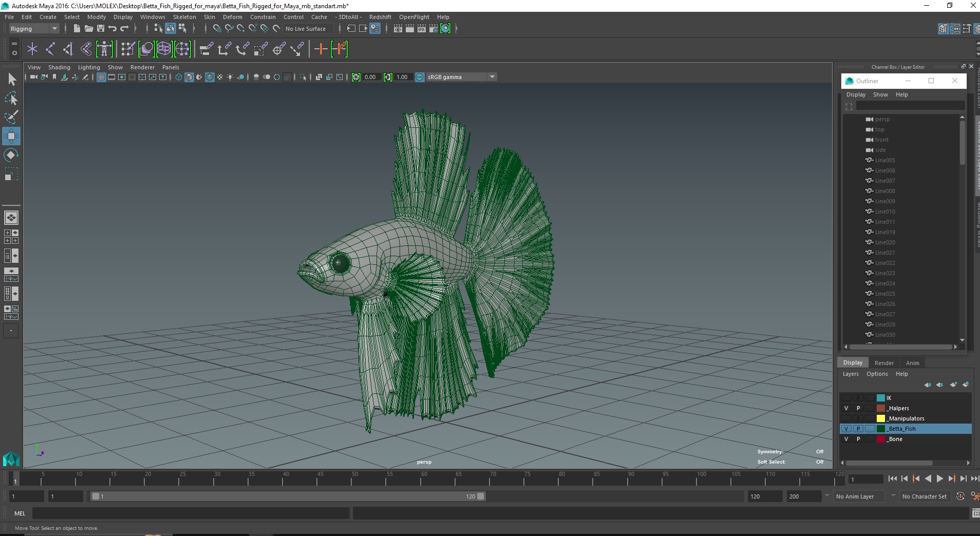Open the sRGB gamma view transform dropdown
The height and width of the screenshot is (536, 980).
[x=462, y=77]
